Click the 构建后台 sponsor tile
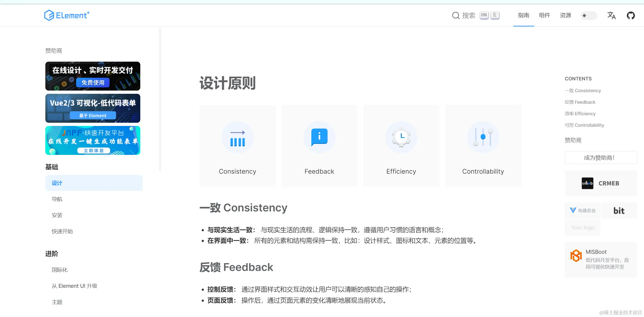The image size is (644, 317). click(583, 211)
